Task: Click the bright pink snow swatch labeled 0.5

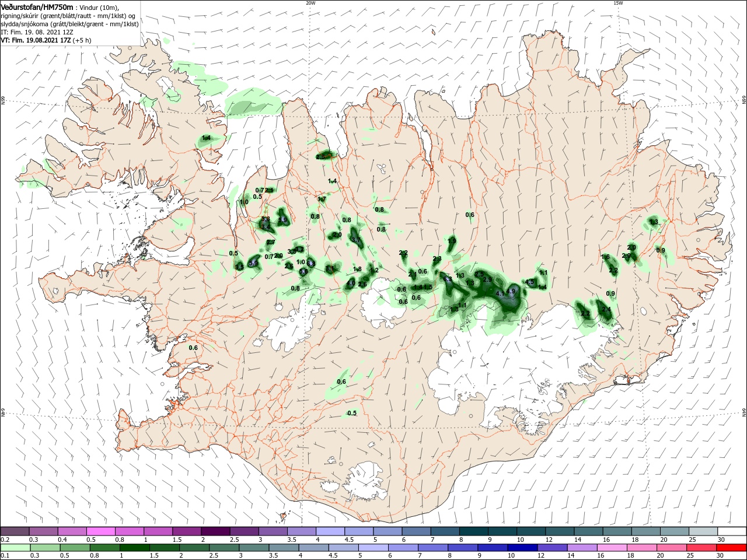Action: (101, 531)
